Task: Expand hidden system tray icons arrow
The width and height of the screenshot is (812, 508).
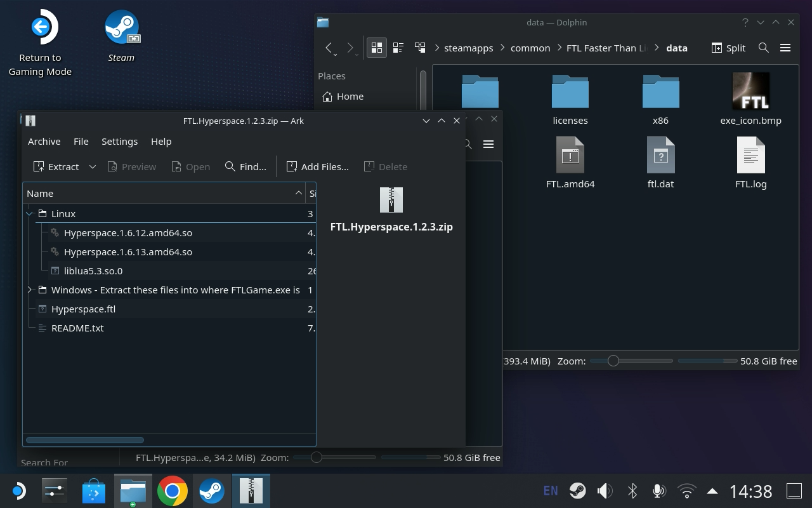Action: click(x=712, y=491)
